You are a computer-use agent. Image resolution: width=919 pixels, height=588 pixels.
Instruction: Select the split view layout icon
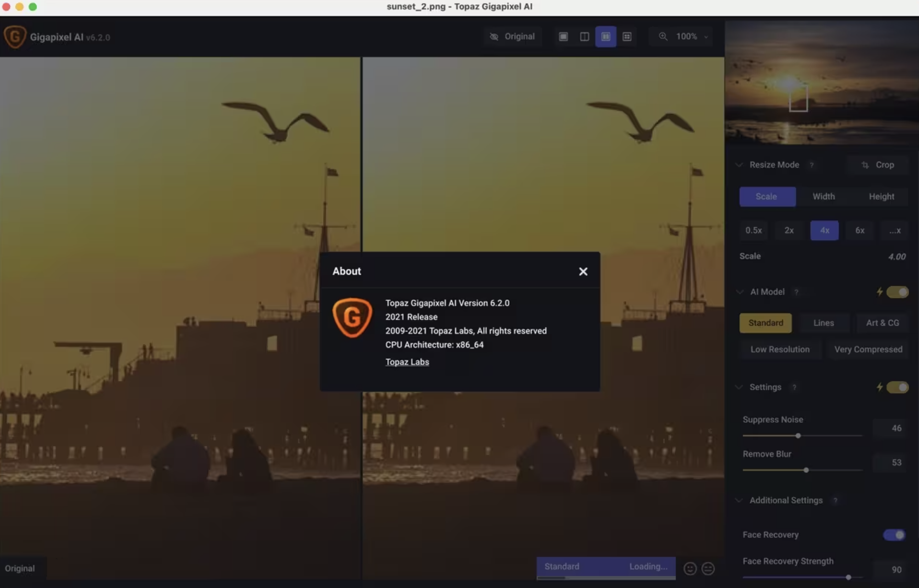[x=584, y=37]
